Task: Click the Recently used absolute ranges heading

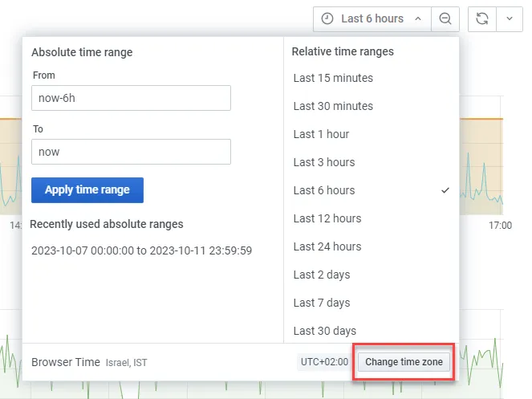Action: [x=107, y=224]
